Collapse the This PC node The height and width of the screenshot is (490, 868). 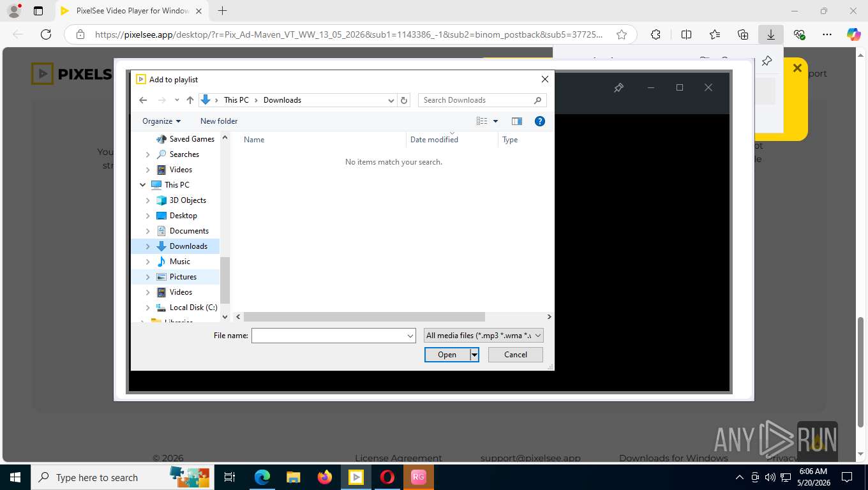[x=142, y=185]
